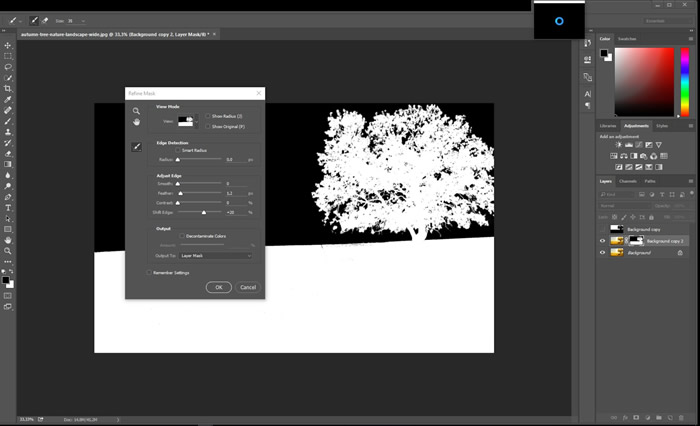
Task: Select the Move tool in the toolbar
Action: 8,45
